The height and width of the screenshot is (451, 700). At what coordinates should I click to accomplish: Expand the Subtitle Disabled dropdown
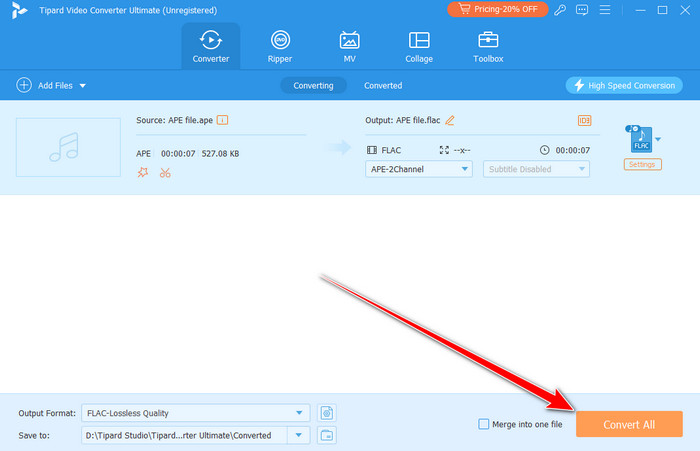click(536, 169)
